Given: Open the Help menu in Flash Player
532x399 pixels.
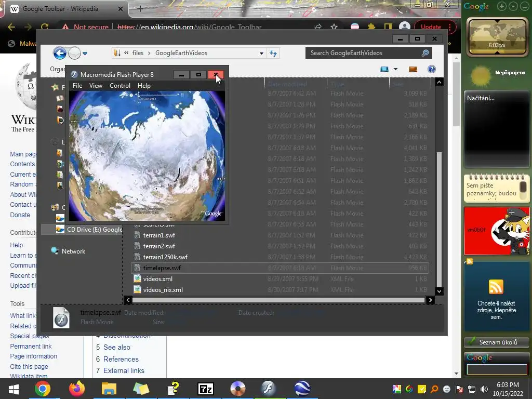Looking at the screenshot, I should pos(144,86).
